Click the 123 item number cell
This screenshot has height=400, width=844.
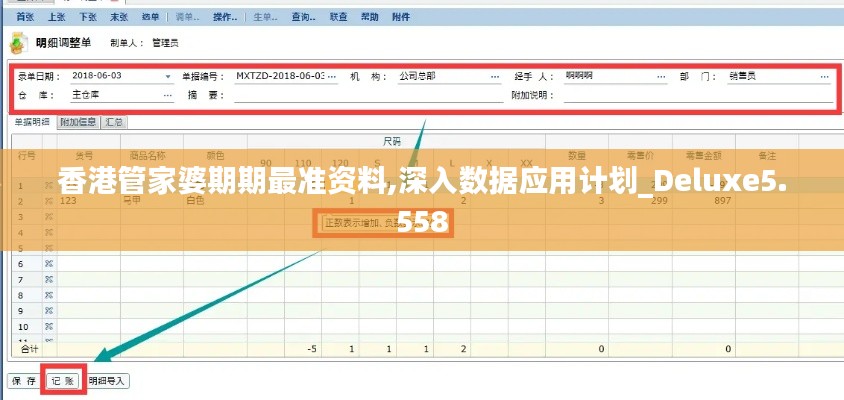point(89,201)
